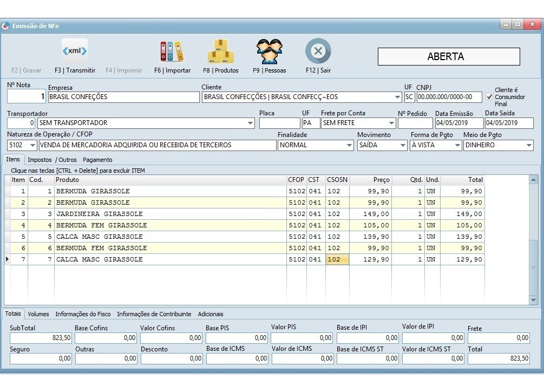This screenshot has height=392, width=544.
Task: Switch to the Itens tab
Action: (13, 159)
